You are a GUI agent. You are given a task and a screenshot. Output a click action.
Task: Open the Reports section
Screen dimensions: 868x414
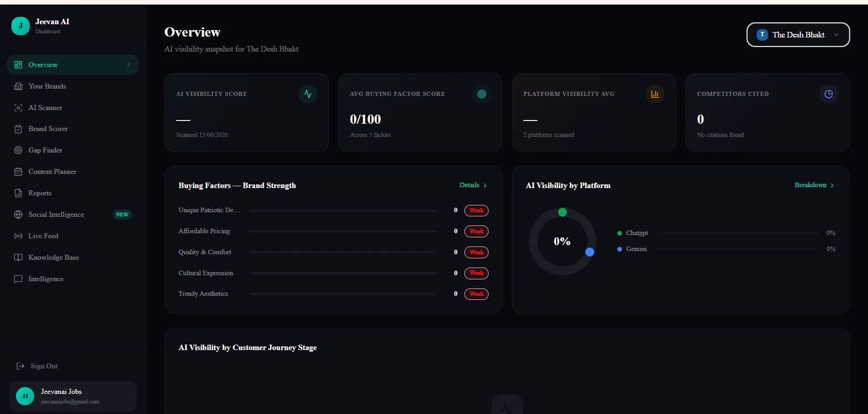(73, 193)
